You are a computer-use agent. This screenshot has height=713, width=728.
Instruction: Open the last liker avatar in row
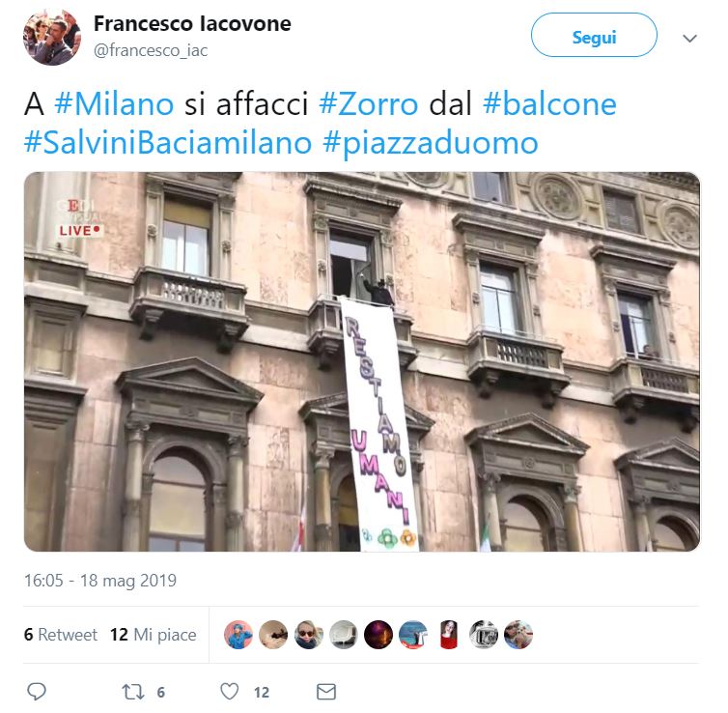(518, 635)
